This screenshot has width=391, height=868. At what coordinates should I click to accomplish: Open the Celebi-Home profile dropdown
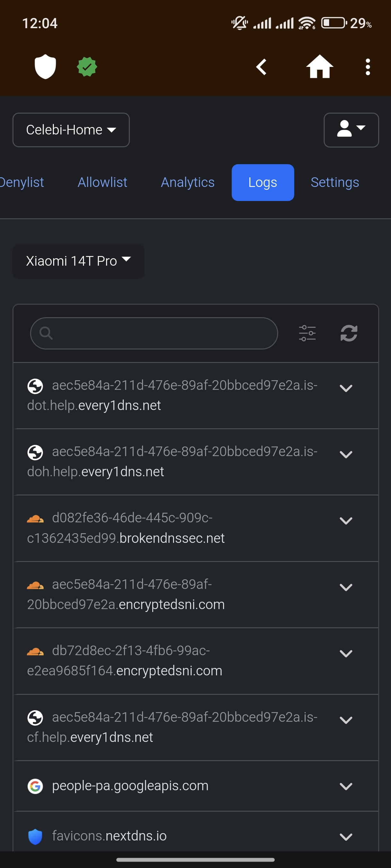point(71,130)
